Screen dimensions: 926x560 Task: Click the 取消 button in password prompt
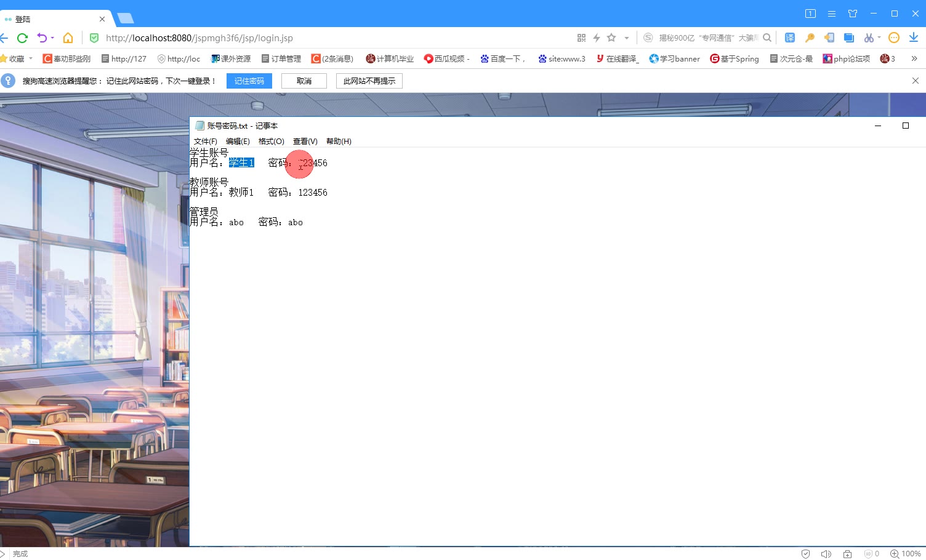coord(304,81)
